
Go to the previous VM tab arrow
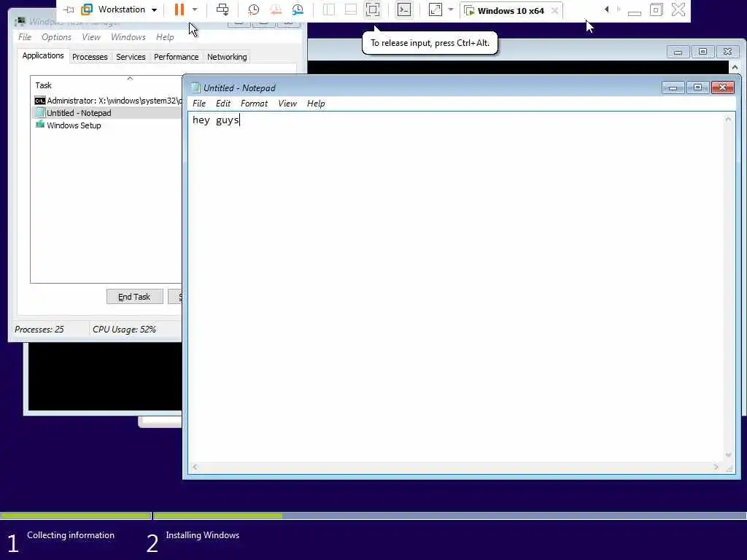(x=606, y=9)
